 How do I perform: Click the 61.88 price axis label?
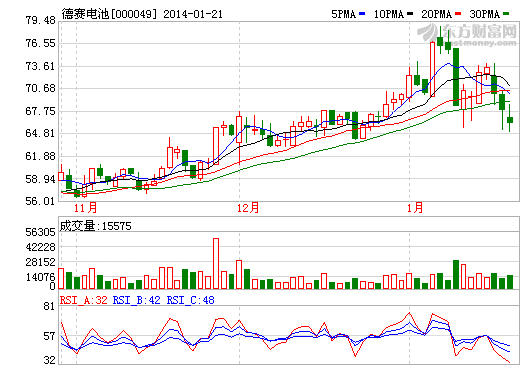40,156
